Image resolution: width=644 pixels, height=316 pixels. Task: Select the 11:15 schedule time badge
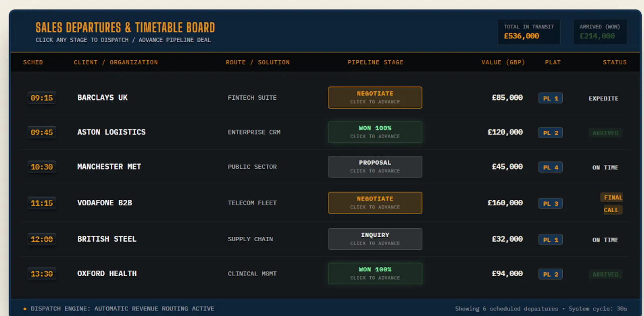tap(42, 203)
